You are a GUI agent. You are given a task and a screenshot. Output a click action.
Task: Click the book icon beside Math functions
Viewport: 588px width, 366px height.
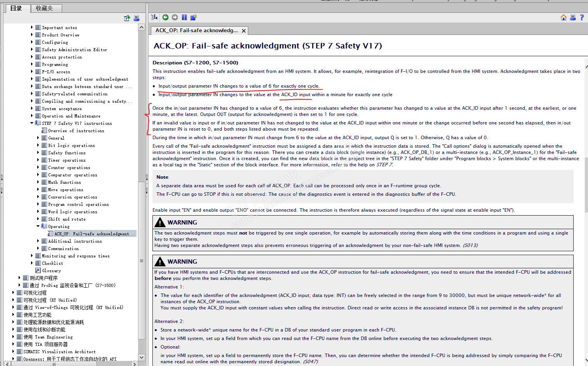pyautogui.click(x=44, y=182)
